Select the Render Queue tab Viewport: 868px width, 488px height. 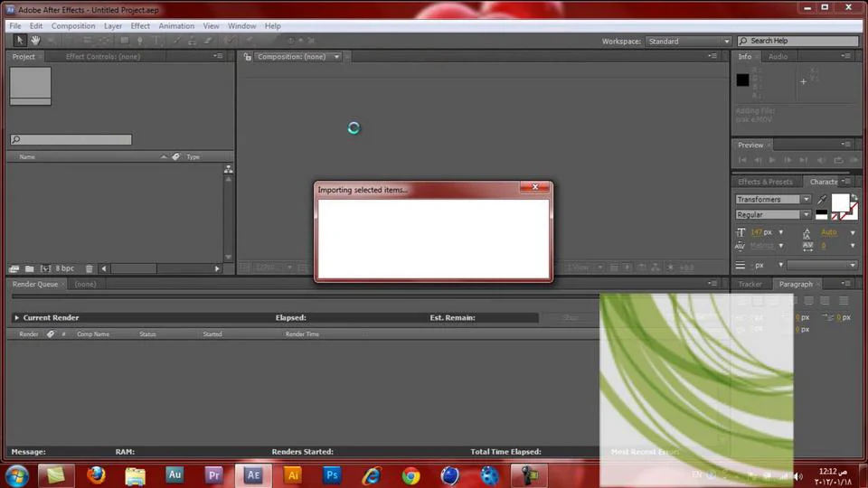click(x=35, y=284)
